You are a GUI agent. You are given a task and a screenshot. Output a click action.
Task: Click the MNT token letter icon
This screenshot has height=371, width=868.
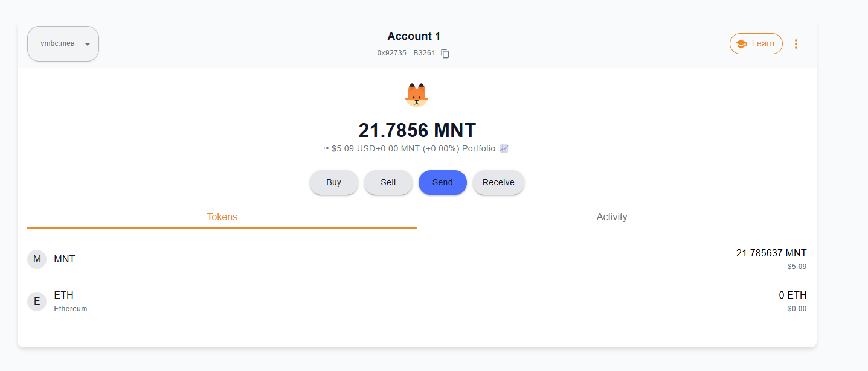point(37,259)
